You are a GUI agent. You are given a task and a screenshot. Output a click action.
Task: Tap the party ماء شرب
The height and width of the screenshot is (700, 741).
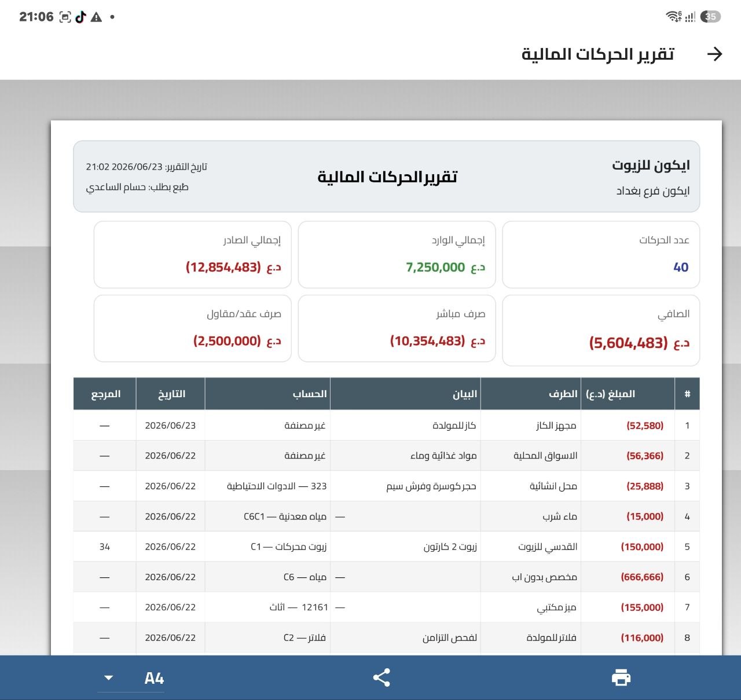point(560,516)
